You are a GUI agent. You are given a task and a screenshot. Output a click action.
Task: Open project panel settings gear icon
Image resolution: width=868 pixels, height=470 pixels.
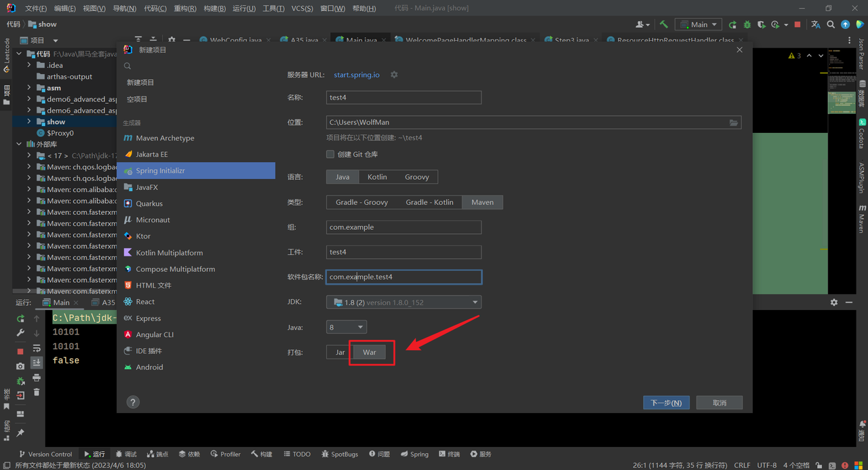172,41
